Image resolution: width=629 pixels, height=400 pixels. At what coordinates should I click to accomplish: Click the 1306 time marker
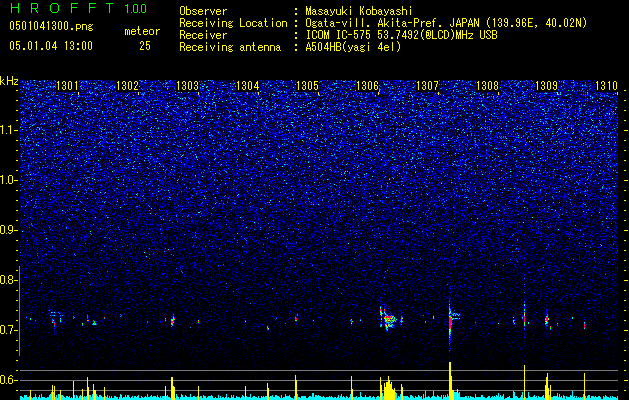(x=367, y=85)
